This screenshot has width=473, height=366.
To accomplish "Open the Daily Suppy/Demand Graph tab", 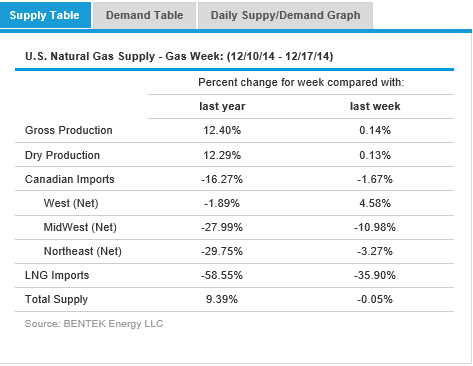I will click(x=285, y=15).
